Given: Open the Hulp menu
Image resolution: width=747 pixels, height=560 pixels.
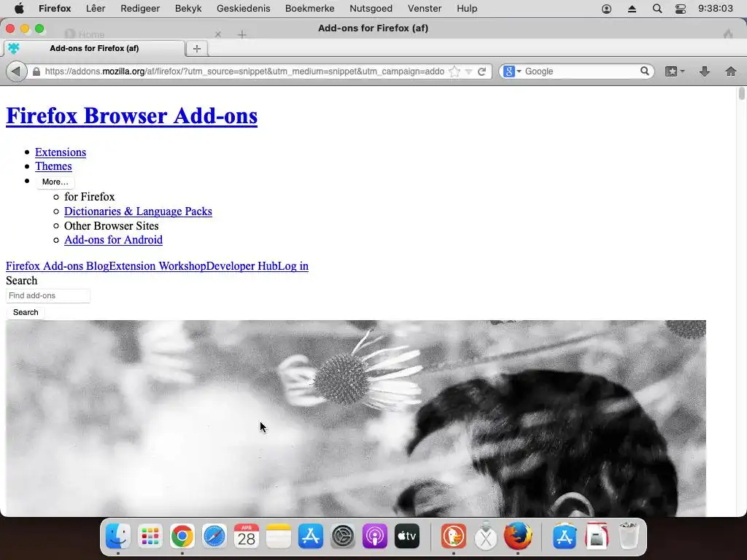Looking at the screenshot, I should click(467, 9).
